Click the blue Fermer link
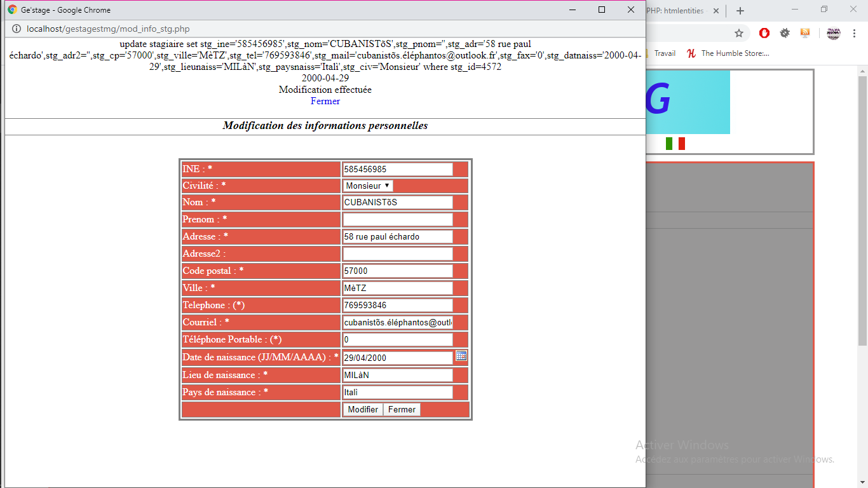 [x=325, y=101]
